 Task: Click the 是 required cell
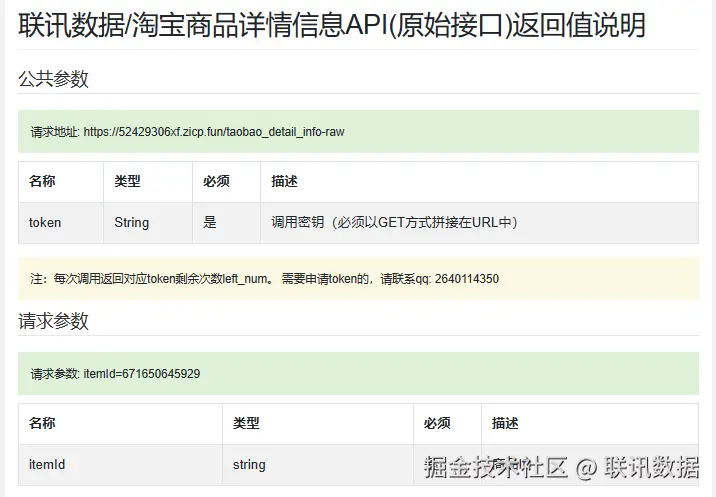coord(226,223)
